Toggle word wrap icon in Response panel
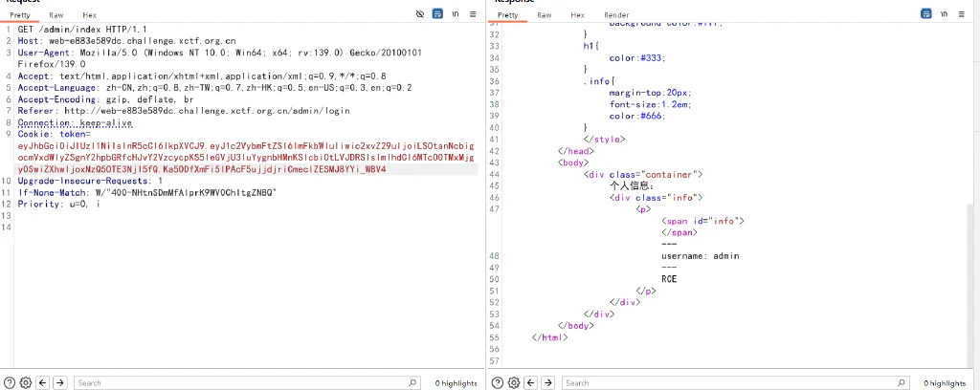The image size is (980, 390). (x=925, y=13)
